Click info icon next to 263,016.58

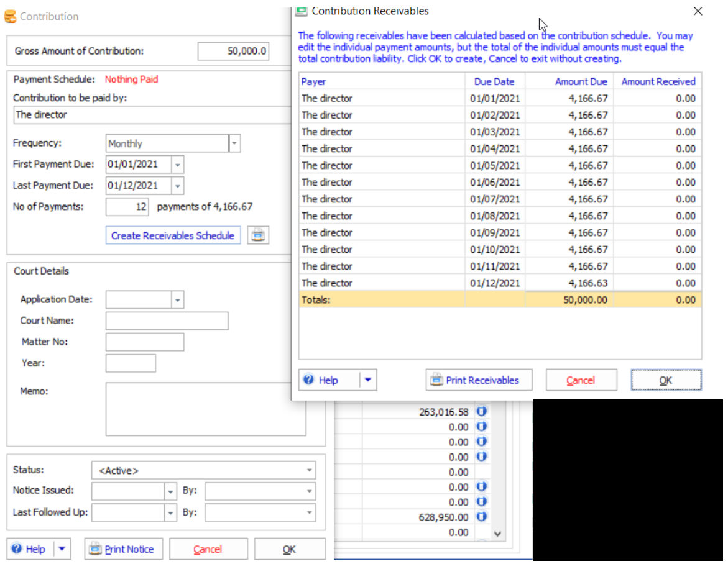point(481,412)
